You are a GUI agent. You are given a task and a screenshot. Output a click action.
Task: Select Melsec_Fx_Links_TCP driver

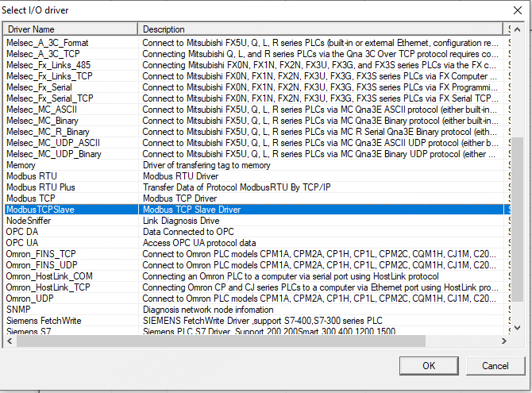[x=49, y=76]
